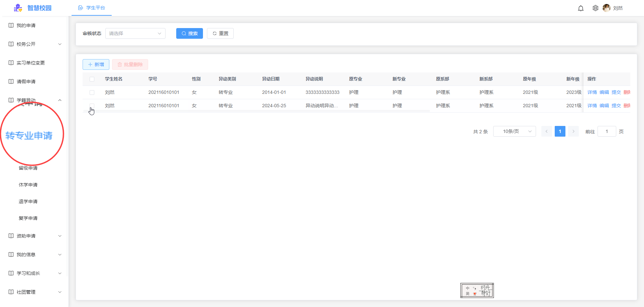
Task: Open the notification bell icon
Action: click(581, 8)
